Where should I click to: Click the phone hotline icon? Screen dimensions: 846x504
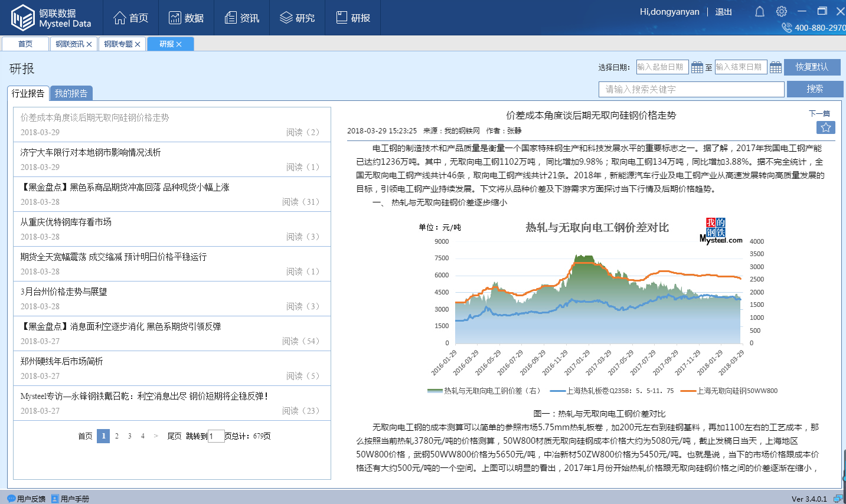pyautogui.click(x=786, y=28)
